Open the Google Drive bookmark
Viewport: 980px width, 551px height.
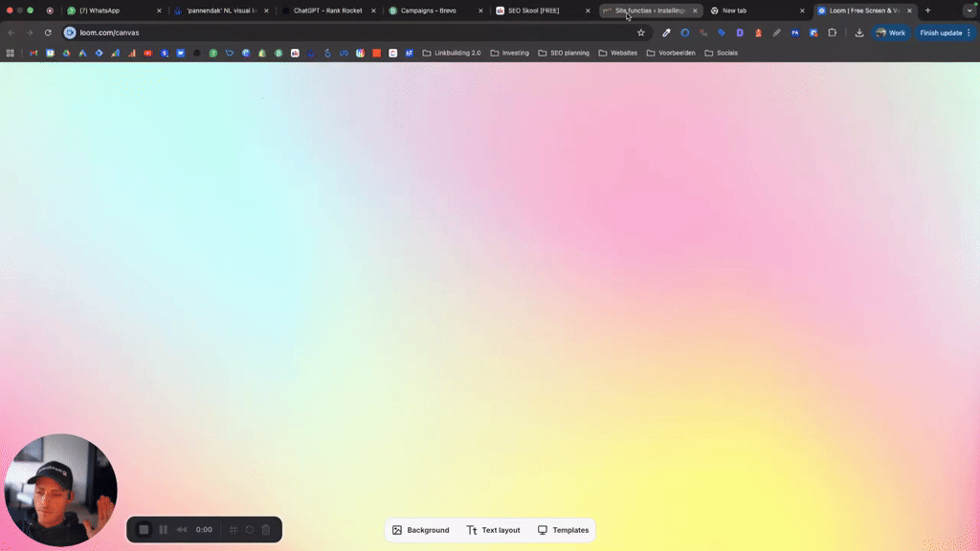(66, 54)
